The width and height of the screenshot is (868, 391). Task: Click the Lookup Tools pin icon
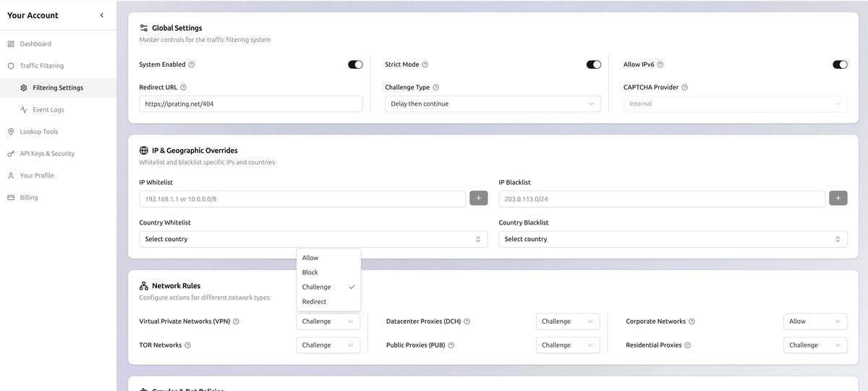[x=11, y=132]
